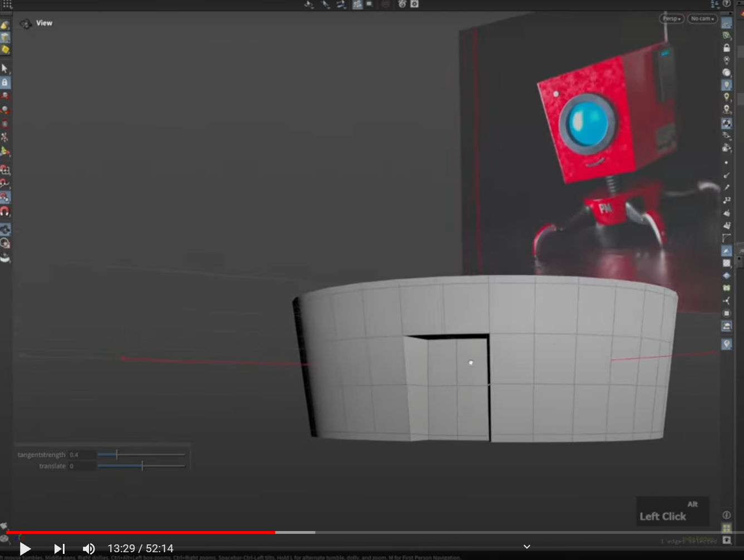Select the arrow Select tool in left toolbar

click(x=5, y=68)
